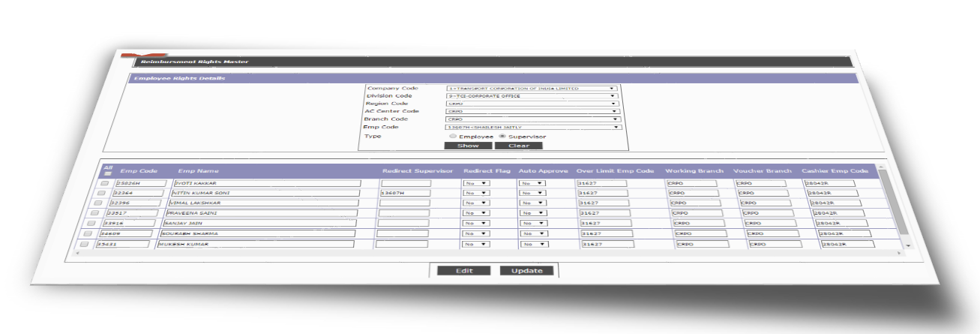Open the Emp Code dropdown
The width and height of the screenshot is (980, 334).
pos(534,128)
